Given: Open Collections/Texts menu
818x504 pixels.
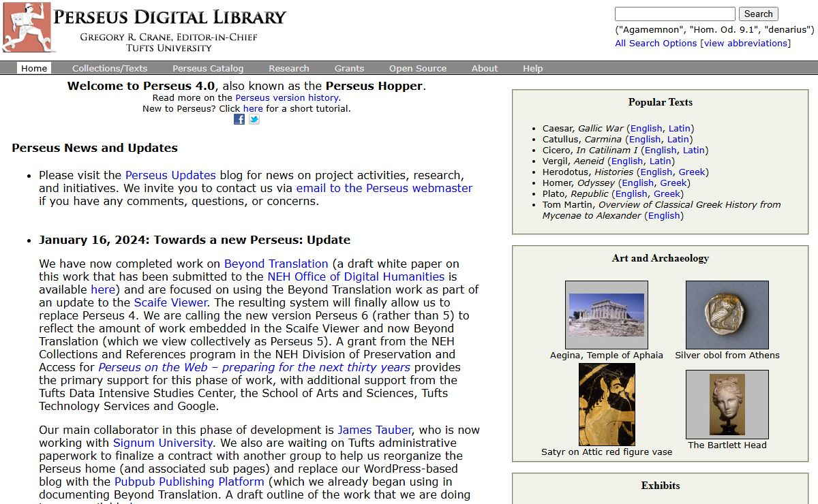Looking at the screenshot, I should click(x=110, y=68).
